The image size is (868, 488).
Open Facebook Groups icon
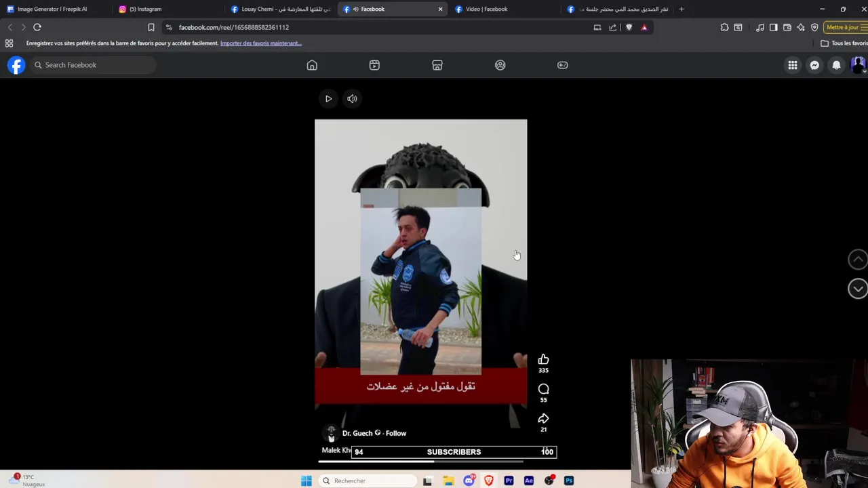click(x=500, y=65)
